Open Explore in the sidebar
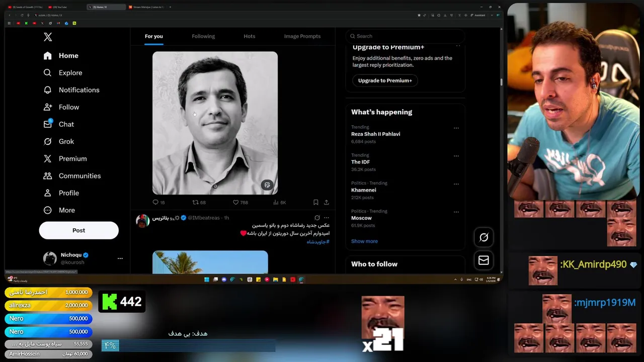The width and height of the screenshot is (644, 362). [x=63, y=73]
